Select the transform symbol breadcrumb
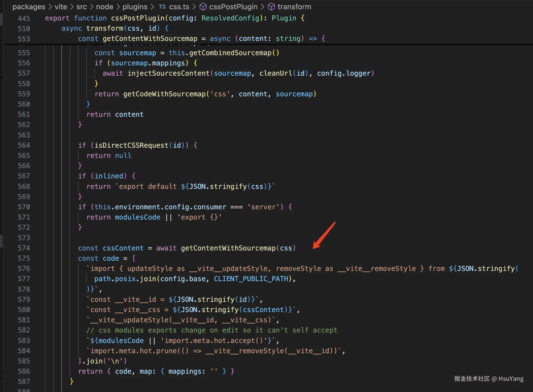Screen dimensions: 533x392 (x=294, y=7)
